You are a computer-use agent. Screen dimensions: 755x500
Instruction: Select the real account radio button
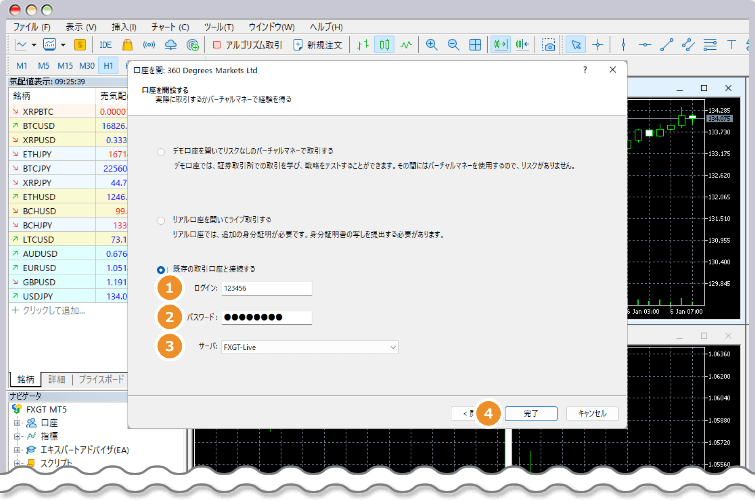point(161,221)
